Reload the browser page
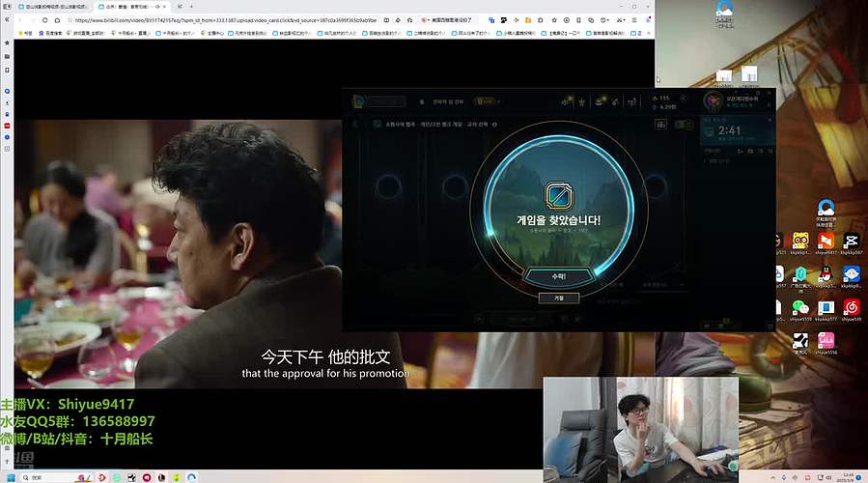 [x=44, y=20]
